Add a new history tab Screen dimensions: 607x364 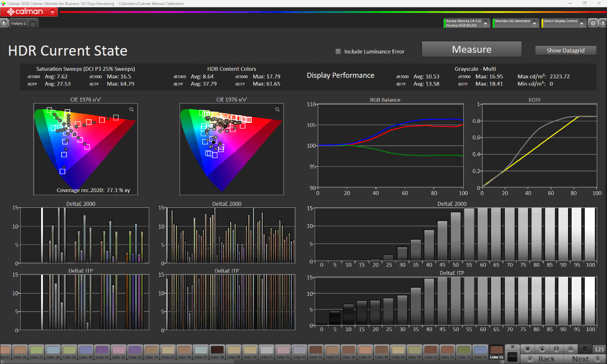tap(33, 23)
